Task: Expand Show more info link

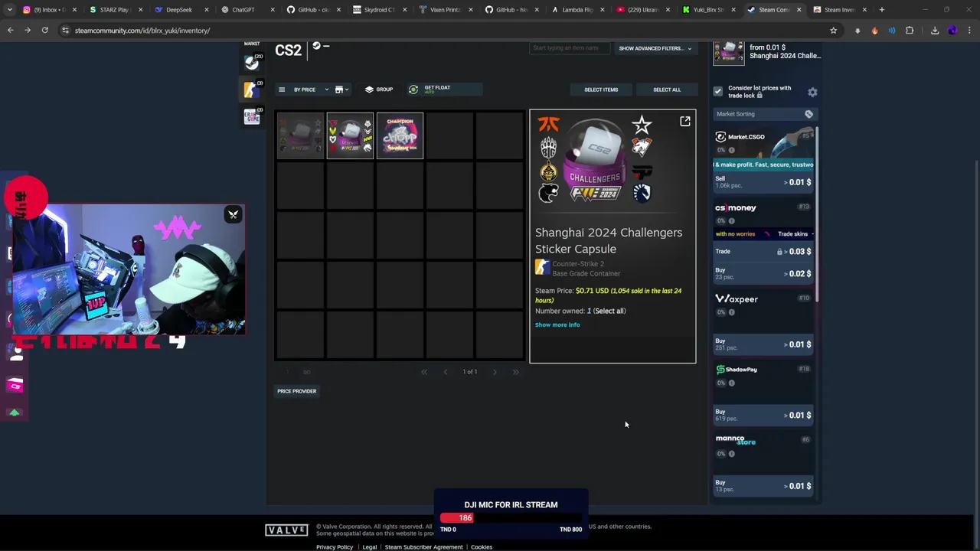Action: (x=557, y=324)
